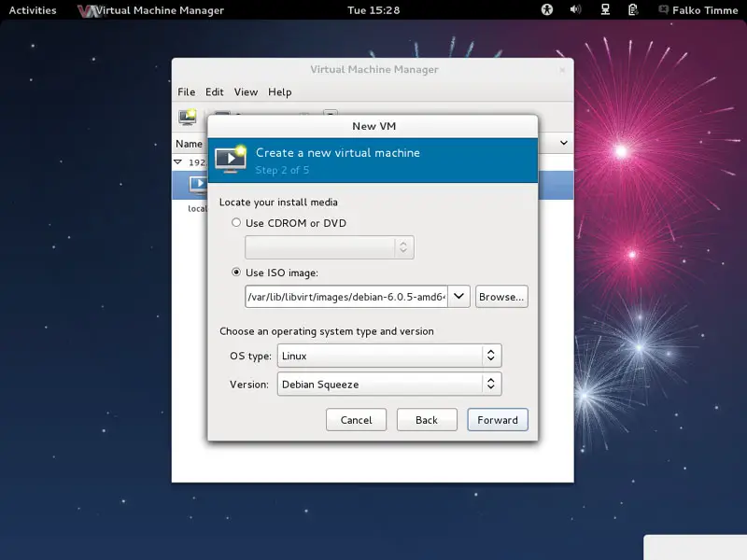
Task: Click the battery status icon in top bar
Action: click(633, 10)
